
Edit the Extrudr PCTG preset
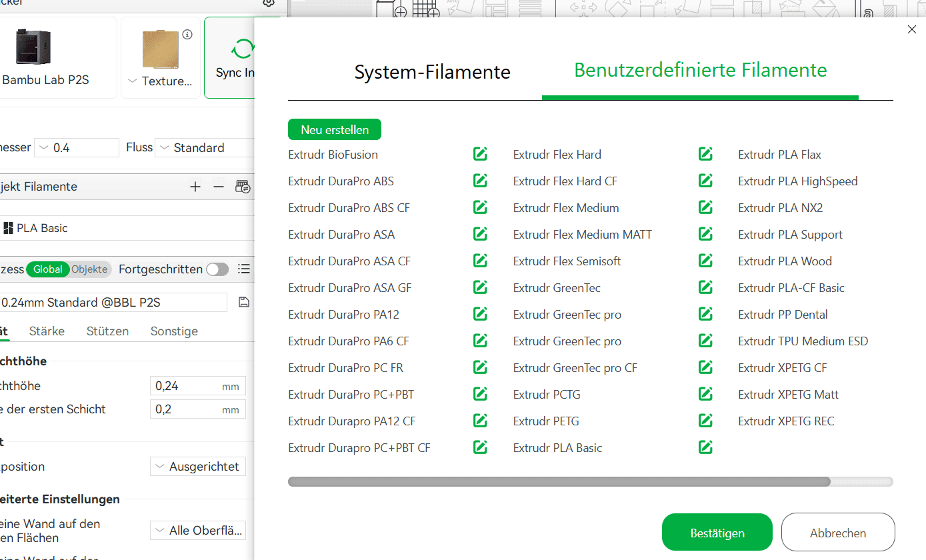click(705, 394)
